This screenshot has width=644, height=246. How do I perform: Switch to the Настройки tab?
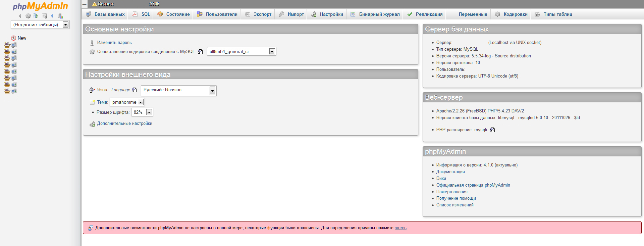pyautogui.click(x=327, y=14)
